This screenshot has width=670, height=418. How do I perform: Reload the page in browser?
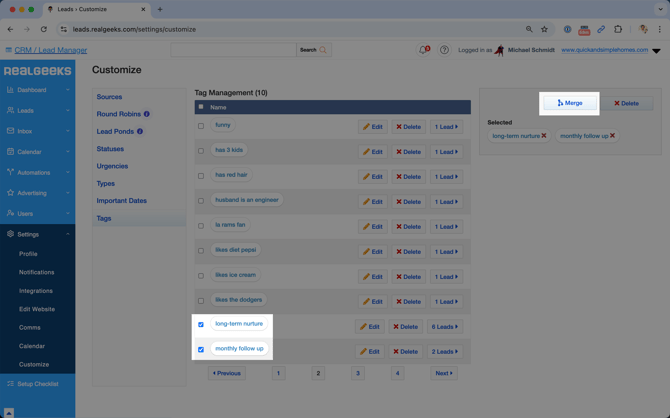pyautogui.click(x=43, y=29)
